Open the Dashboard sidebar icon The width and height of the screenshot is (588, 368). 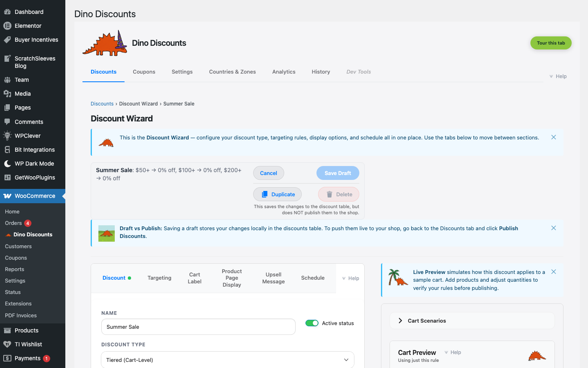[7, 12]
